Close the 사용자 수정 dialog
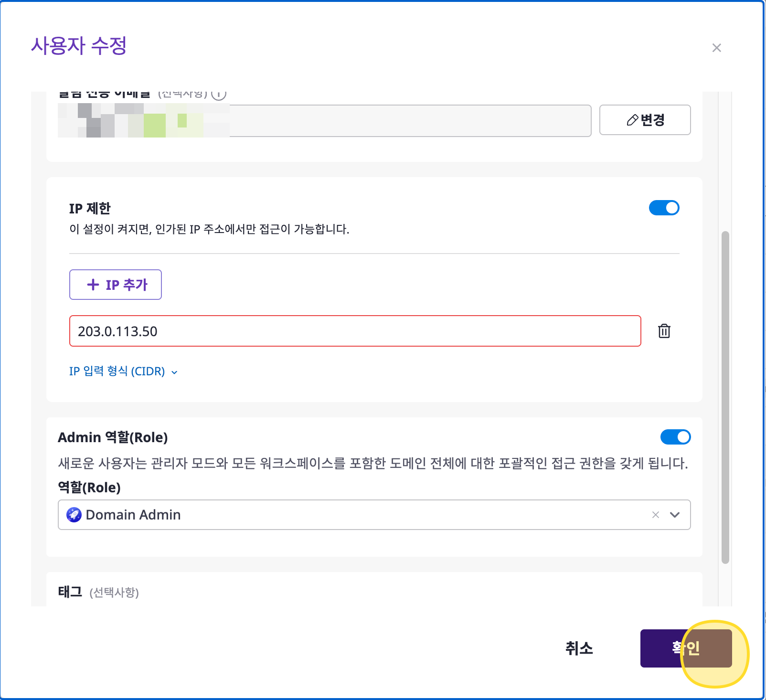The height and width of the screenshot is (700, 766). pos(716,48)
